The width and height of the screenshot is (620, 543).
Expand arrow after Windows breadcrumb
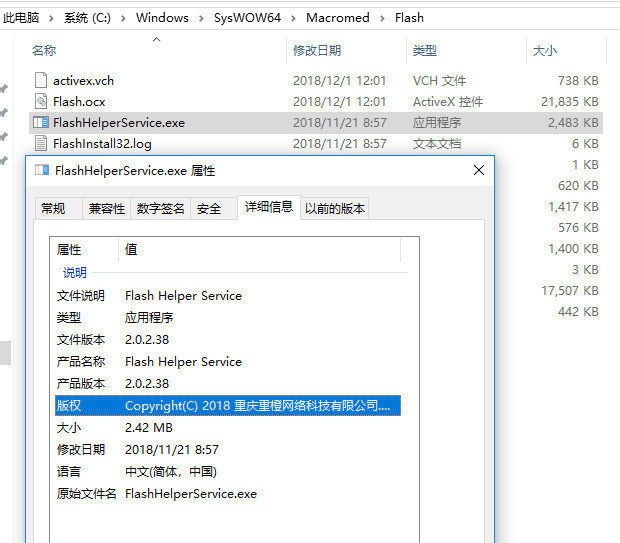[201, 18]
